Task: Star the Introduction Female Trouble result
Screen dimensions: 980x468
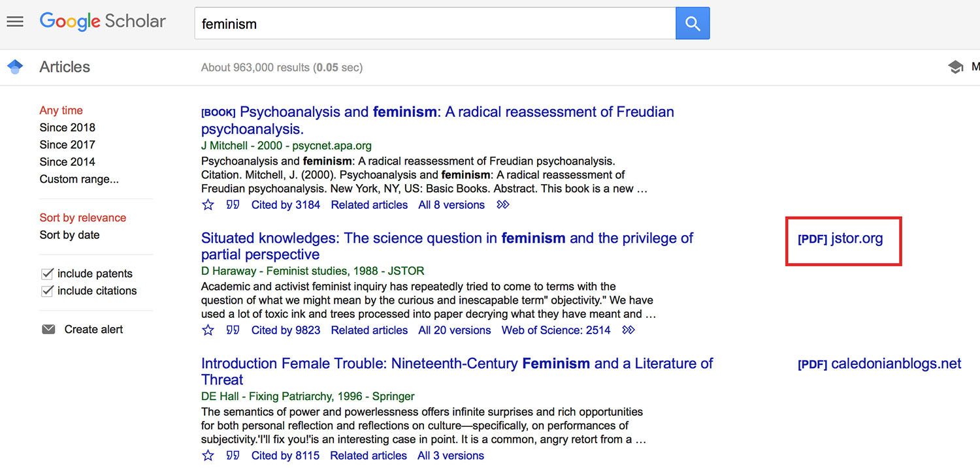Action: [x=208, y=456]
